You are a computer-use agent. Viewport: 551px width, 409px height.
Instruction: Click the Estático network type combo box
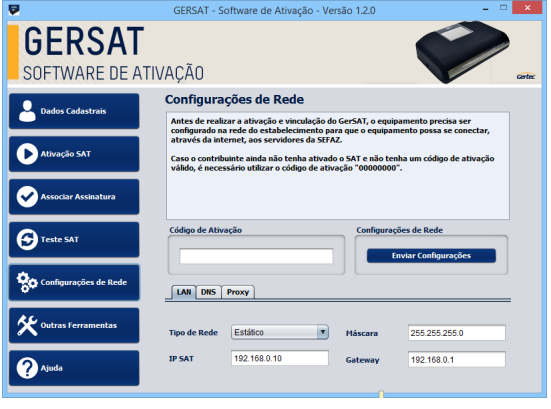point(280,332)
